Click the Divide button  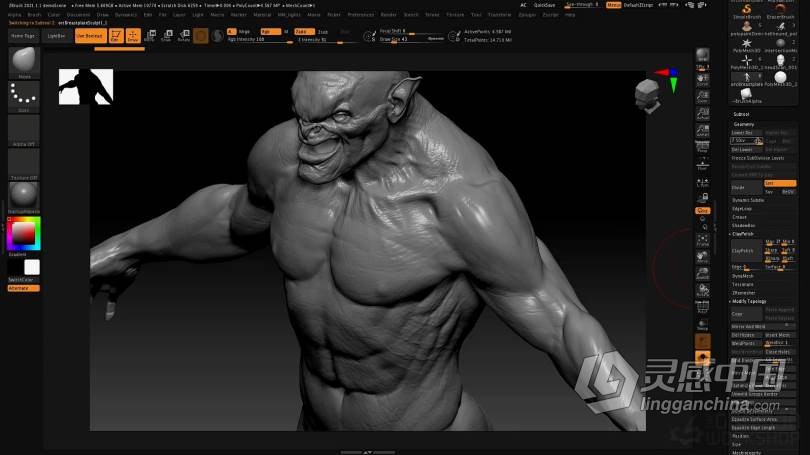746,187
